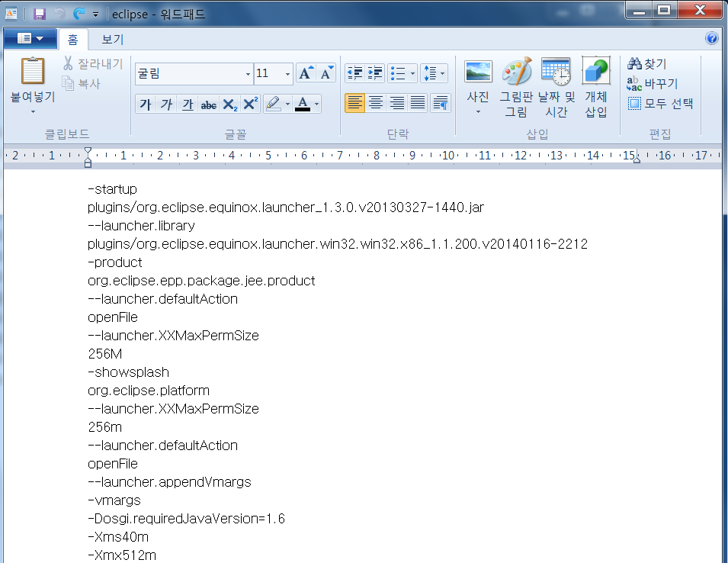Image resolution: width=728 pixels, height=563 pixels.
Task: Click the line '-startup'
Action: point(112,189)
